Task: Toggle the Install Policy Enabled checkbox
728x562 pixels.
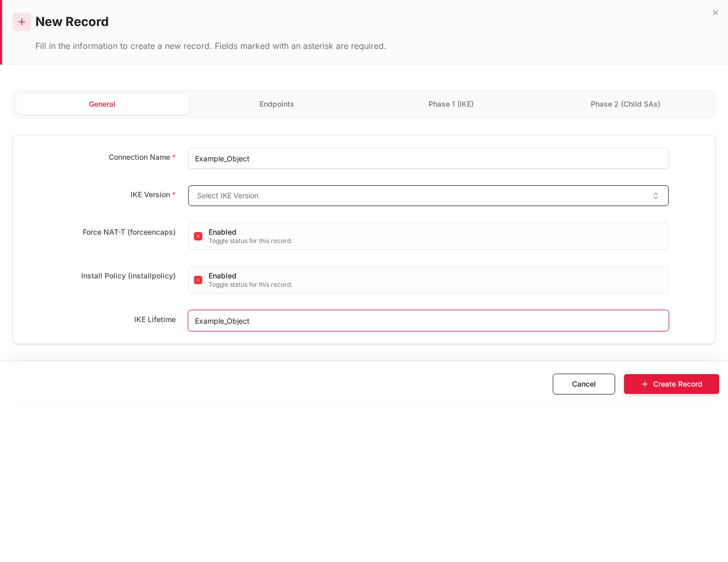Action: 198,280
